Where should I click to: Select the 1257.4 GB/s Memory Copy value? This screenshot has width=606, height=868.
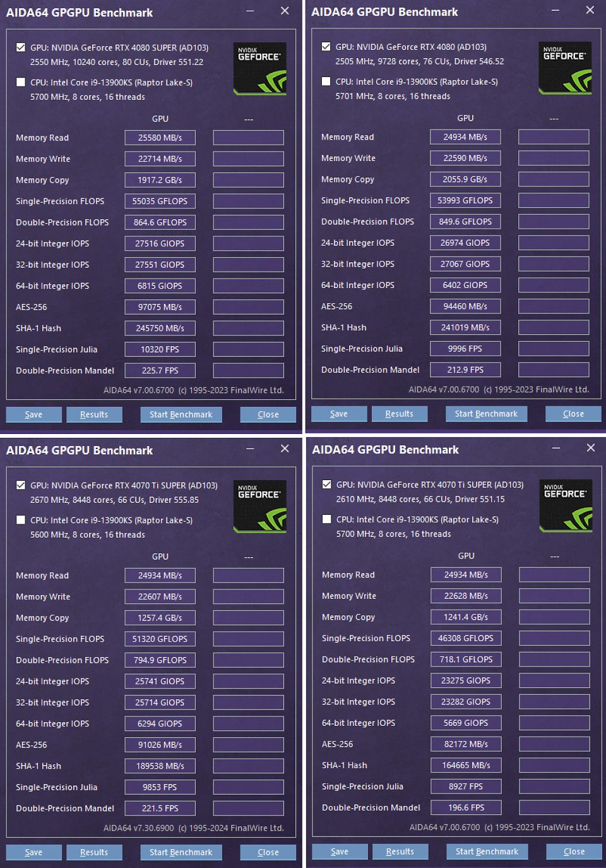160,618
